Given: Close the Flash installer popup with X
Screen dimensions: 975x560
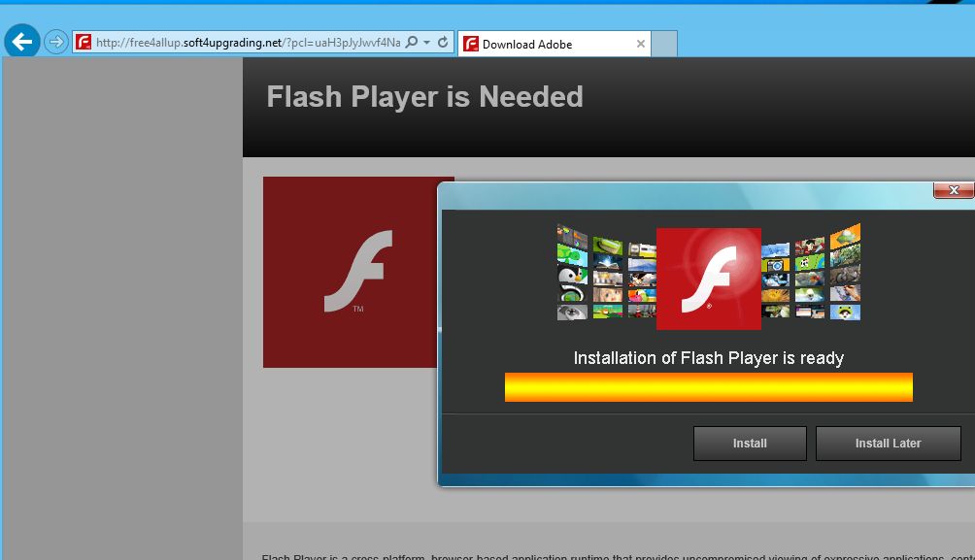Looking at the screenshot, I should [x=954, y=190].
